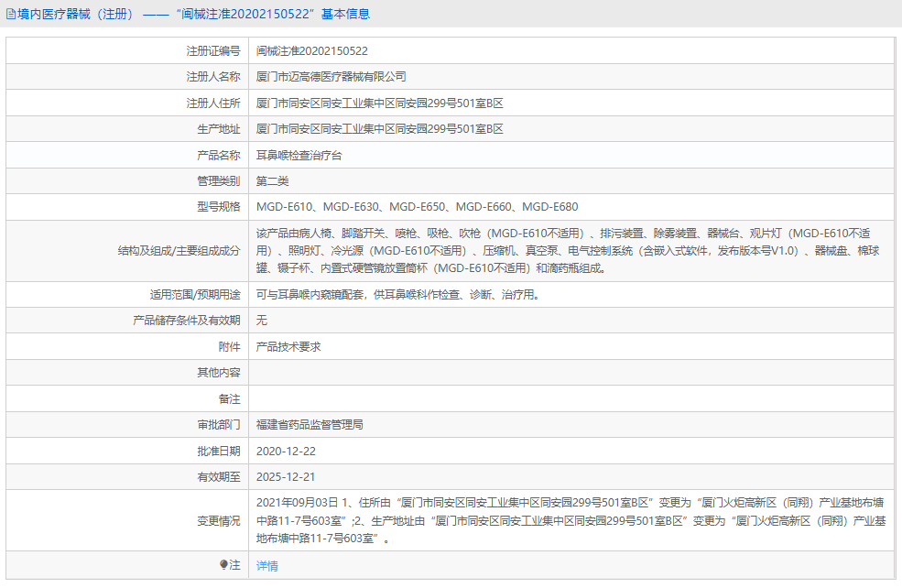The height and width of the screenshot is (588, 902).
Task: Click the 备注 label
Action: click(x=230, y=398)
